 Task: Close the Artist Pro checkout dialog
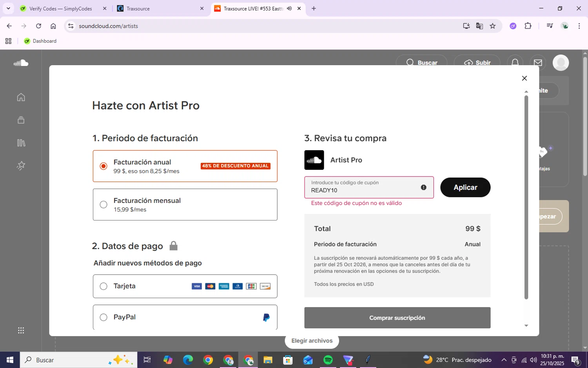point(524,78)
